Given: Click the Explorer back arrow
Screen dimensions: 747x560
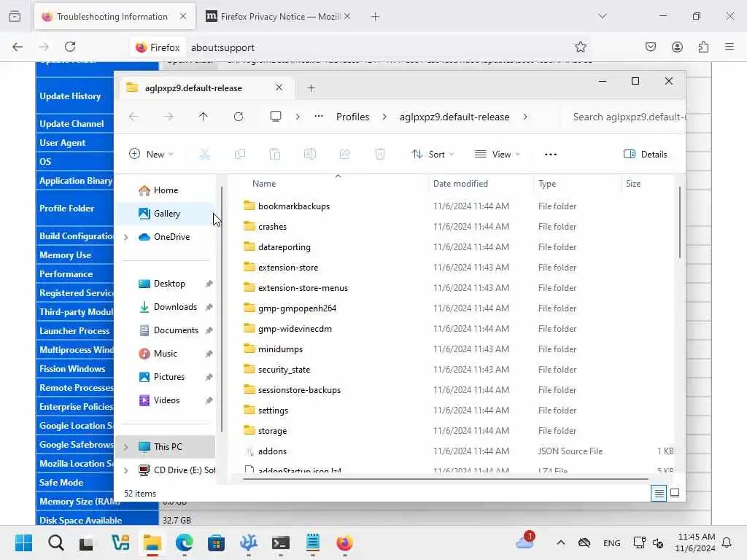Looking at the screenshot, I should pyautogui.click(x=133, y=117).
